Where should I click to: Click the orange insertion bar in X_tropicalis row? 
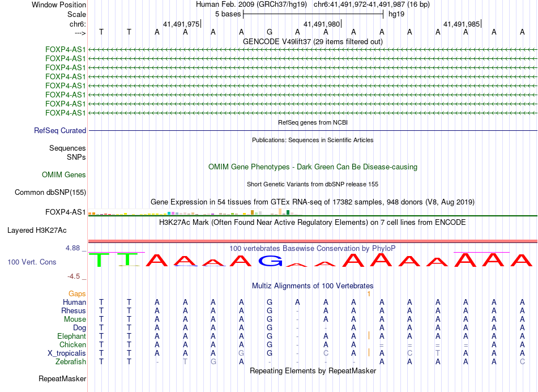[x=369, y=352]
